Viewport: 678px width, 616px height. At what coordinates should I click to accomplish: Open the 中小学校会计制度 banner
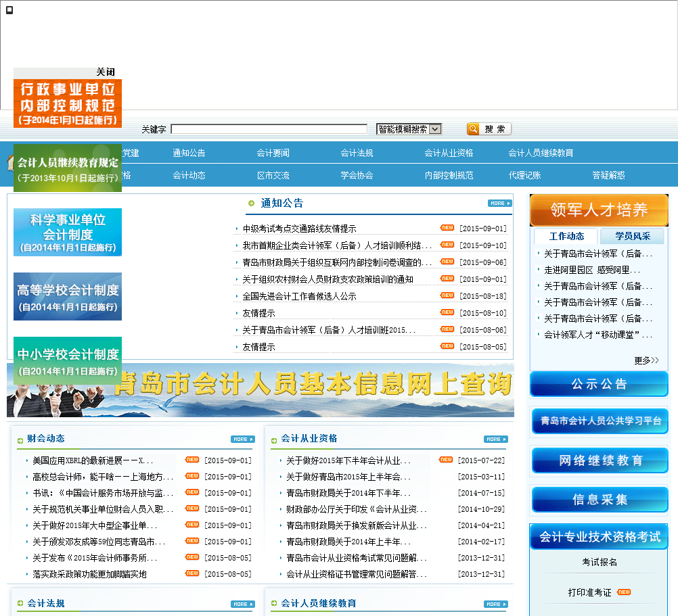click(x=68, y=361)
